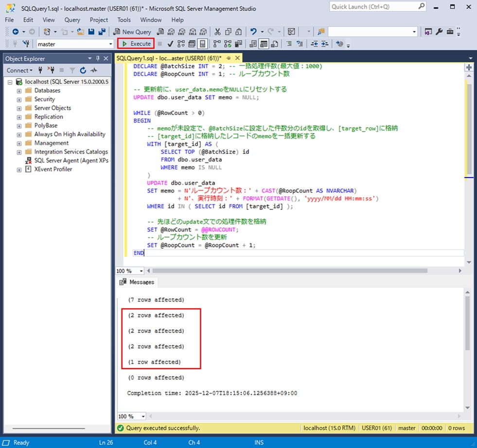This screenshot has width=477, height=448.
Task: Toggle Results to Text output mode
Action: (x=253, y=44)
